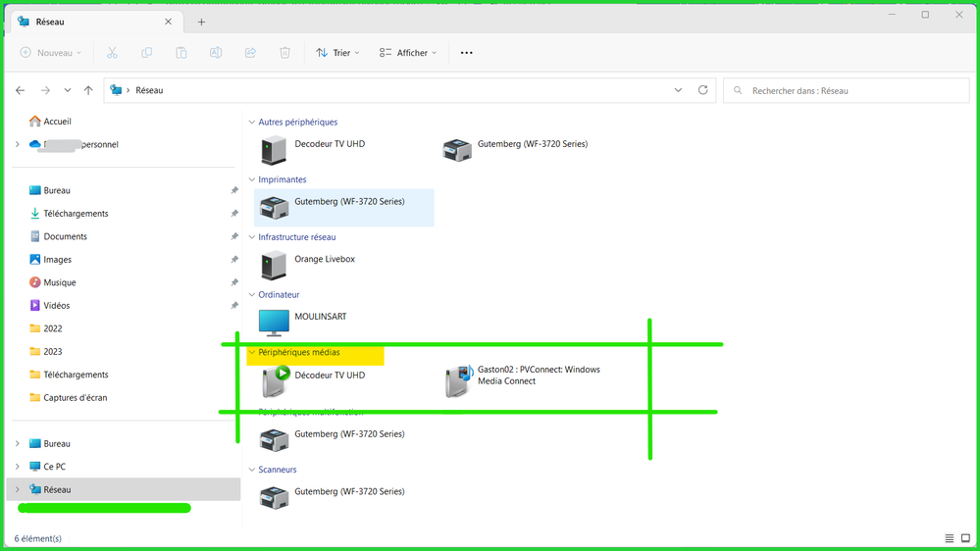The width and height of the screenshot is (980, 551).
Task: Switch to large thumbnails view in status bar
Action: click(965, 538)
